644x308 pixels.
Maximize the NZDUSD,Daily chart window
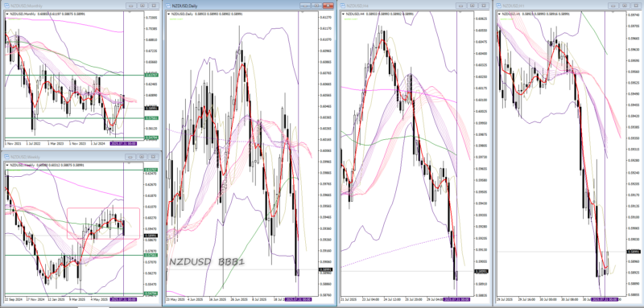(x=316, y=6)
